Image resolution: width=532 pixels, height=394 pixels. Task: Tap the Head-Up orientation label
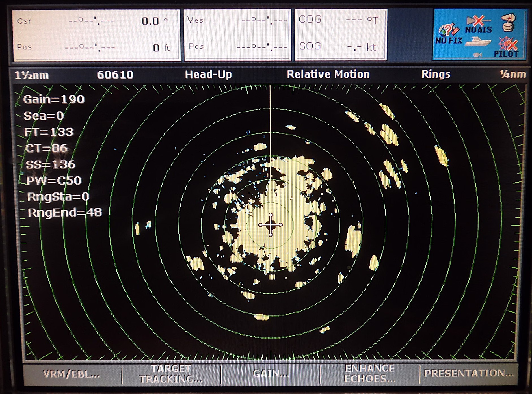tap(208, 74)
